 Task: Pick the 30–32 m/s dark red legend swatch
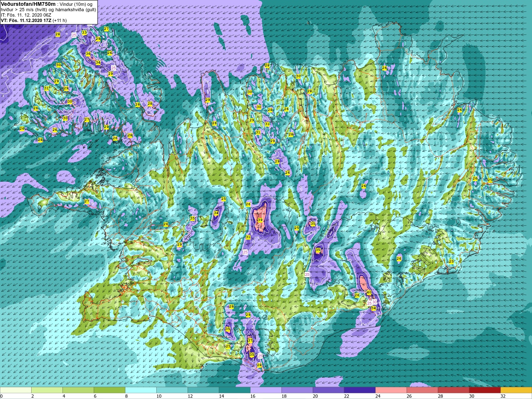click(485, 390)
